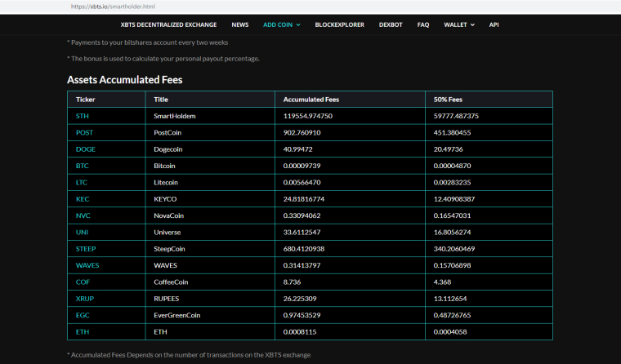The height and width of the screenshot is (364, 621).
Task: Open the STEEP ticker link
Action: (x=86, y=249)
